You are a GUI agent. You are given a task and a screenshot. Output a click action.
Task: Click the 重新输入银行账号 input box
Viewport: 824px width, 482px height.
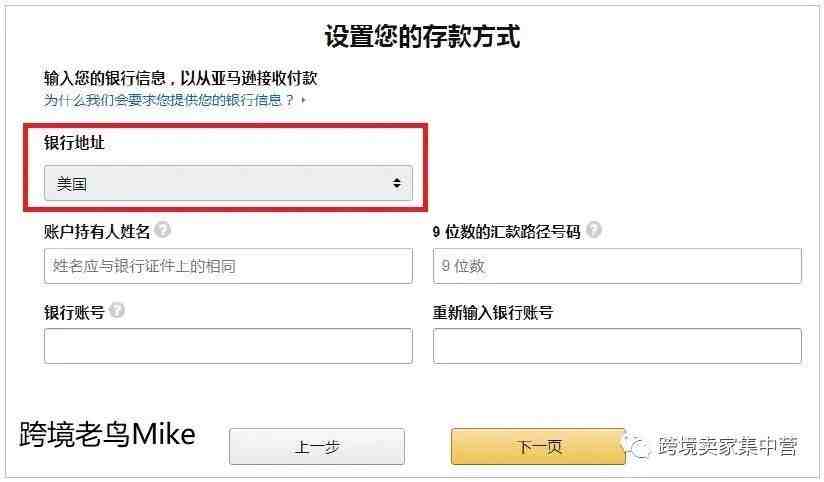617,346
